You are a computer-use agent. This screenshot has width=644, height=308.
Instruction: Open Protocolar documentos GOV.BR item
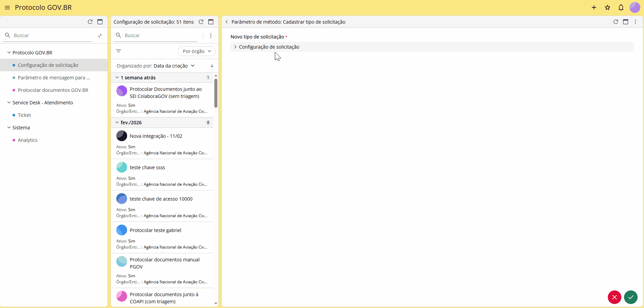(54, 90)
